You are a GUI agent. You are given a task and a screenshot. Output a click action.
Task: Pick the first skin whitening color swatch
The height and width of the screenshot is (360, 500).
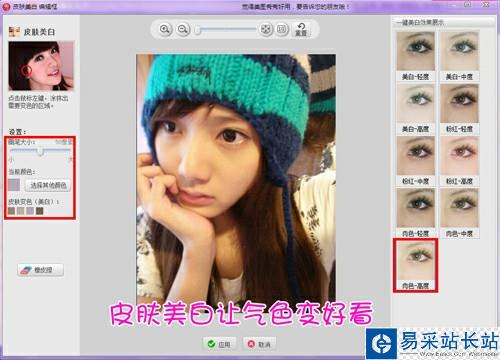tap(12, 211)
